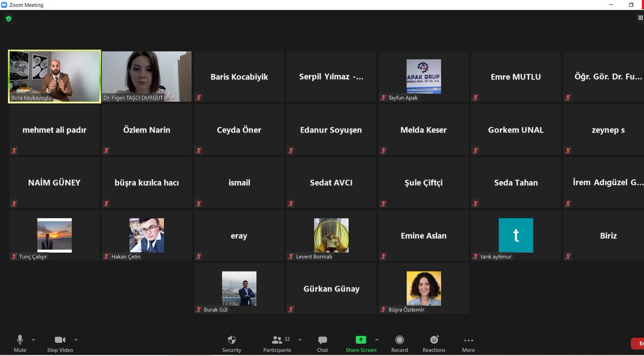
Task: Select the Seda Tahan participant name
Action: [516, 182]
